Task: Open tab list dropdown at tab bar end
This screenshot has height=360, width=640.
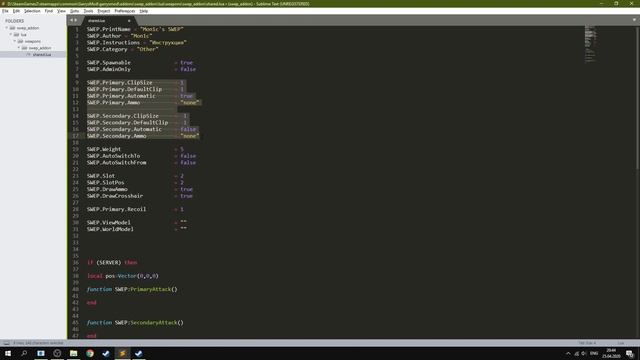Action: (x=634, y=20)
